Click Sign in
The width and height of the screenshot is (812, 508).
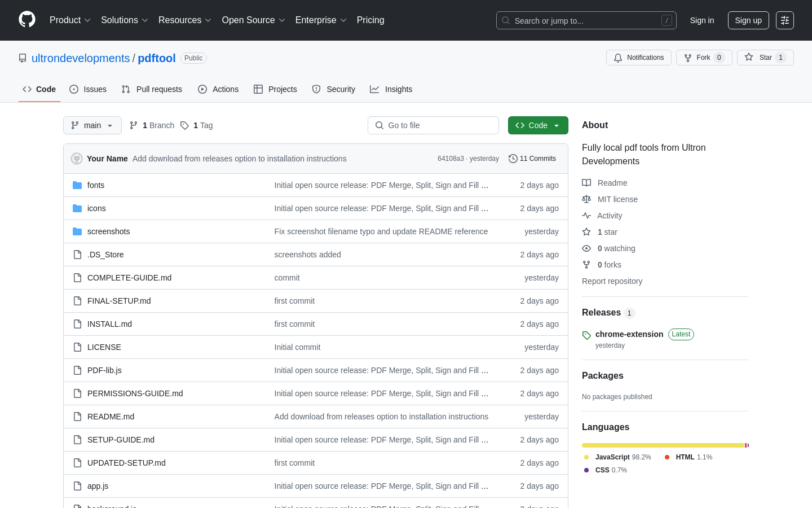(702, 20)
